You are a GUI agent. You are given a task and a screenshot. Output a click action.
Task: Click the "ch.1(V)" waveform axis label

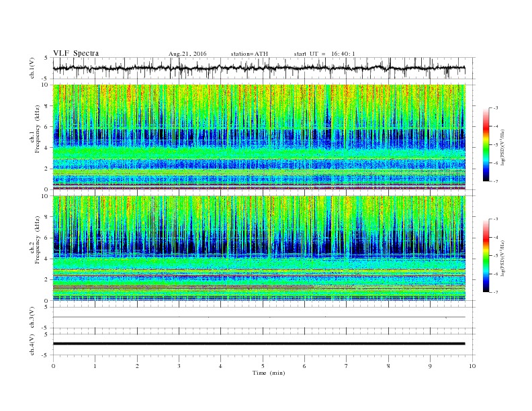(x=32, y=68)
